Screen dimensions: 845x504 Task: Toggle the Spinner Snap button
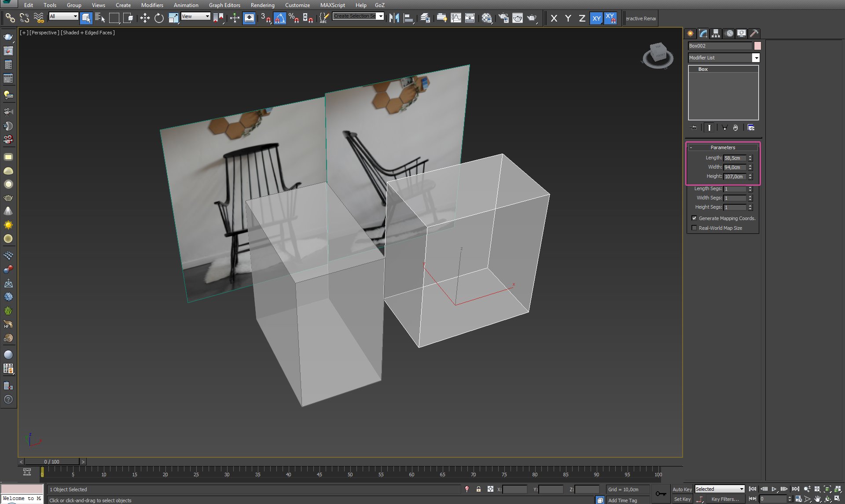coord(308,18)
